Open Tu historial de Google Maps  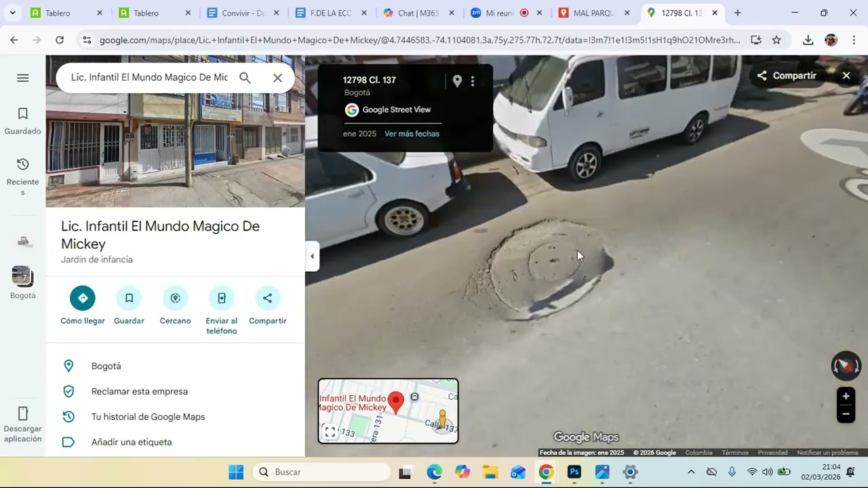[x=175, y=417]
